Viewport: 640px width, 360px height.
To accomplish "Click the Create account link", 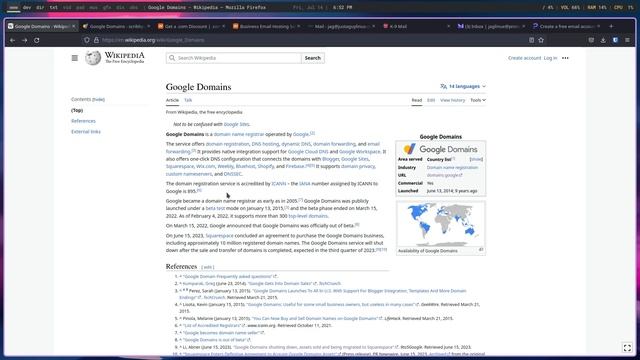I will 524,58.
